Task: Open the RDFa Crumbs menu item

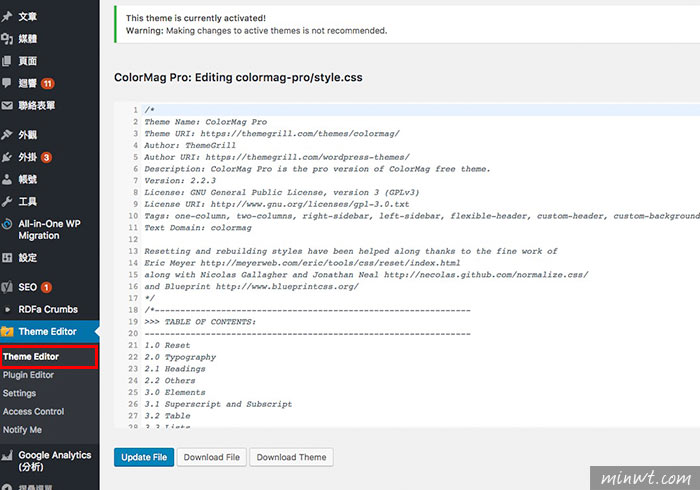Action: pos(50,309)
